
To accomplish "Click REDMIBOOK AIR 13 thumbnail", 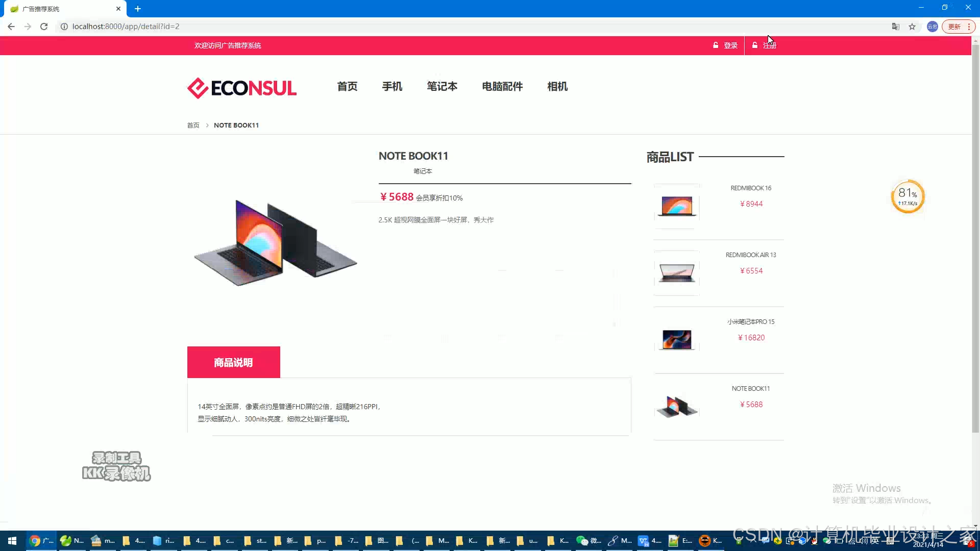I will tap(677, 273).
